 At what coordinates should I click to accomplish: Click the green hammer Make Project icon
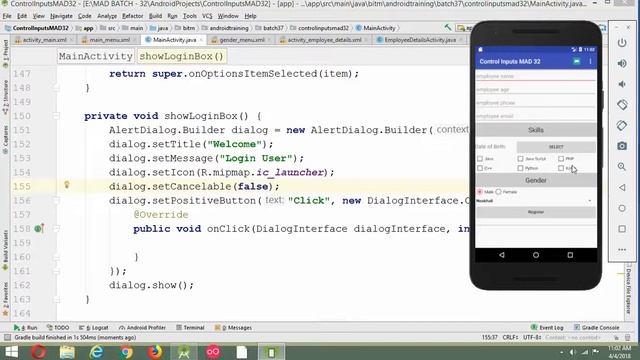(448, 27)
